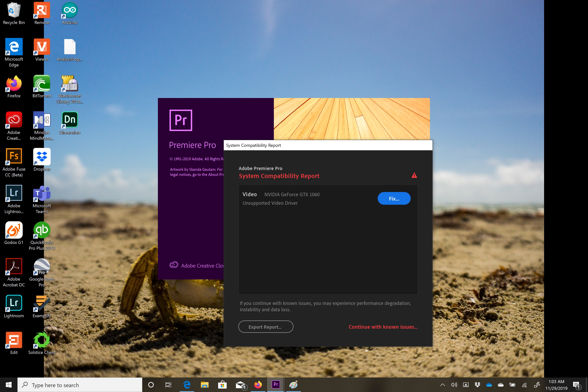Open Task View on the taskbar
Screen dimensions: 588x392
point(168,385)
